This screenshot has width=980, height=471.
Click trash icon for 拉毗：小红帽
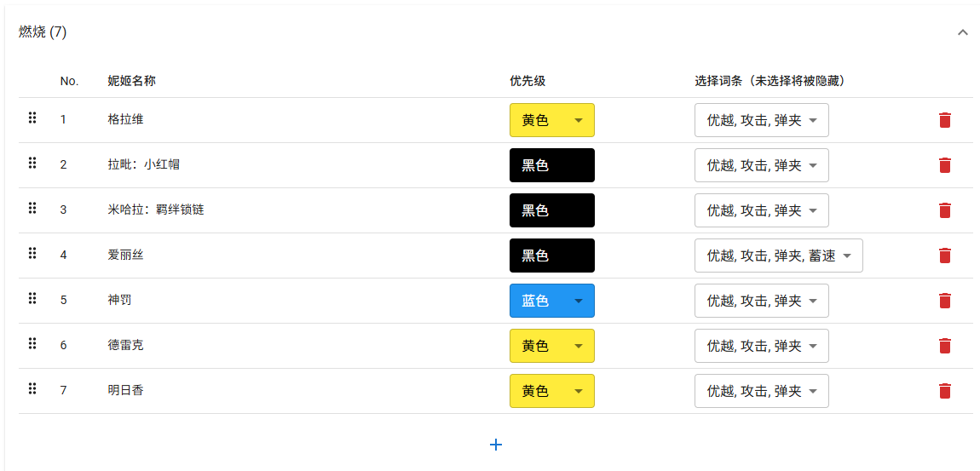coord(944,165)
